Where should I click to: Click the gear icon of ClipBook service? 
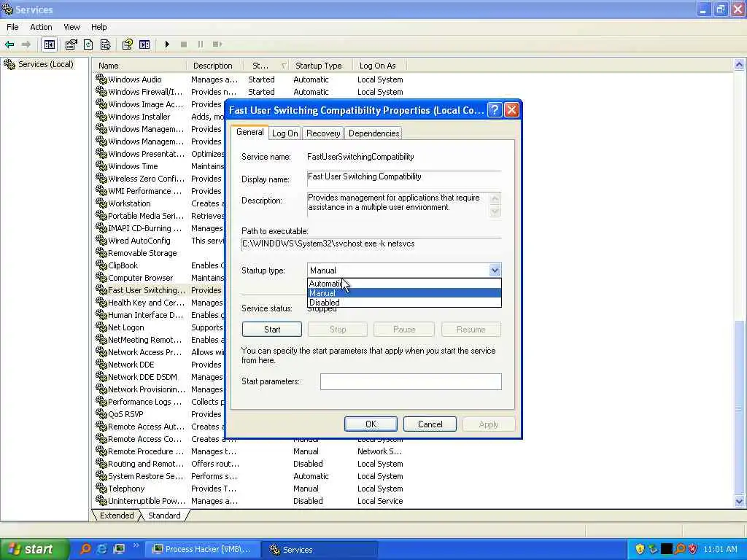click(x=101, y=265)
